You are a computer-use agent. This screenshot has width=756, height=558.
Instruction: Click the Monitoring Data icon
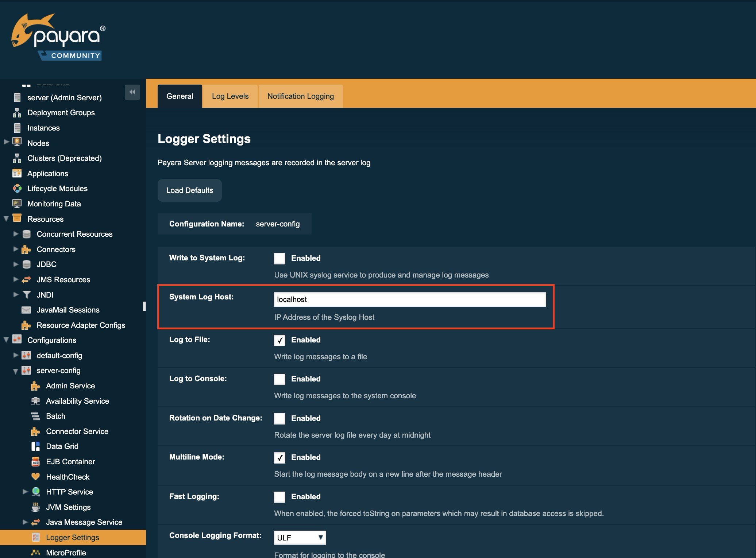(x=17, y=204)
